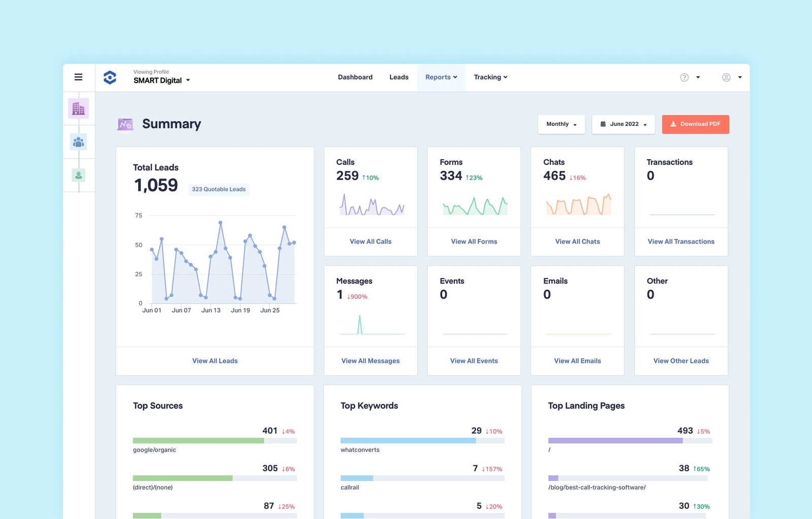This screenshot has width=812, height=519.
Task: Open View All Leads link
Action: (215, 361)
